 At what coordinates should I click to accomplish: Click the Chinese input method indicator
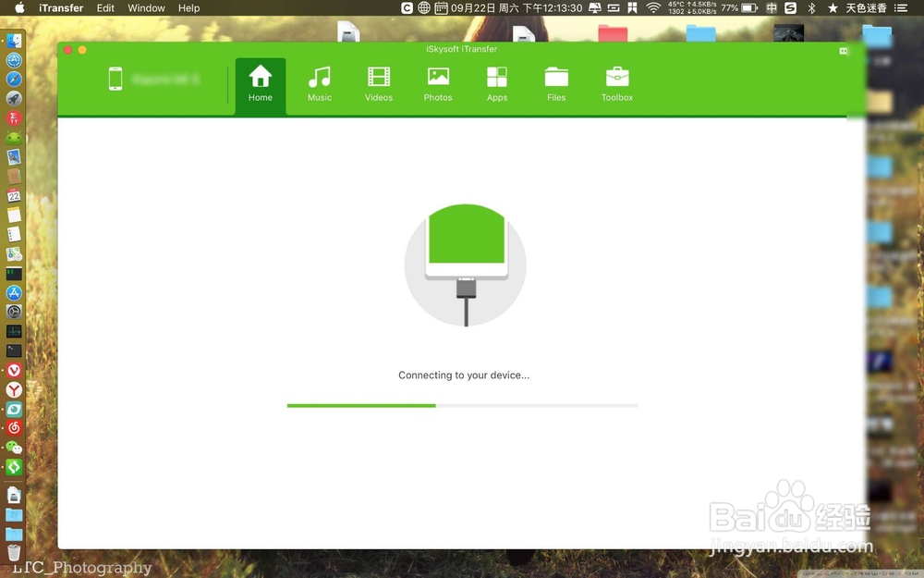click(772, 7)
